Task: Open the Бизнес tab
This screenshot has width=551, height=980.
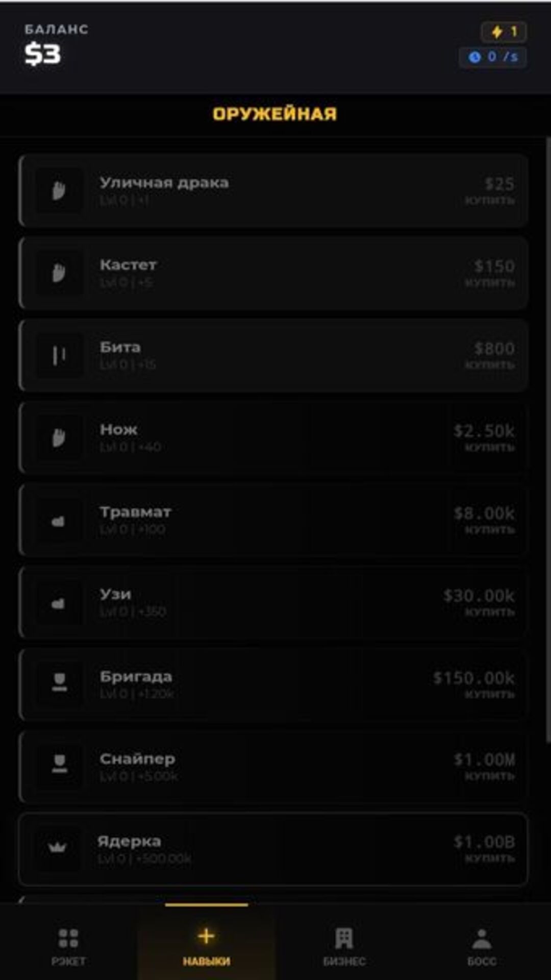Action: 344,946
